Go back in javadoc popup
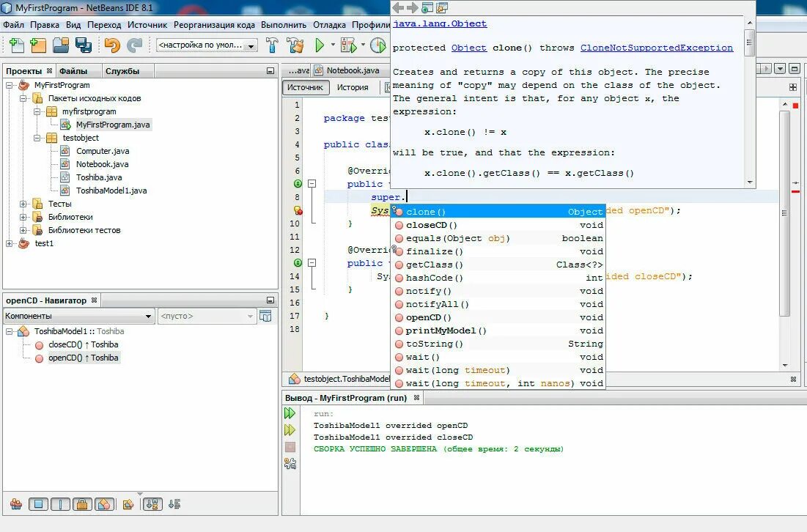807x532 pixels. pyautogui.click(x=398, y=8)
